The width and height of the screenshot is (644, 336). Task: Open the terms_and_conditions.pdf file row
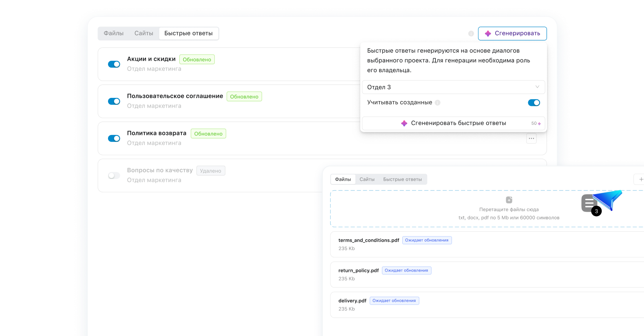368,241
